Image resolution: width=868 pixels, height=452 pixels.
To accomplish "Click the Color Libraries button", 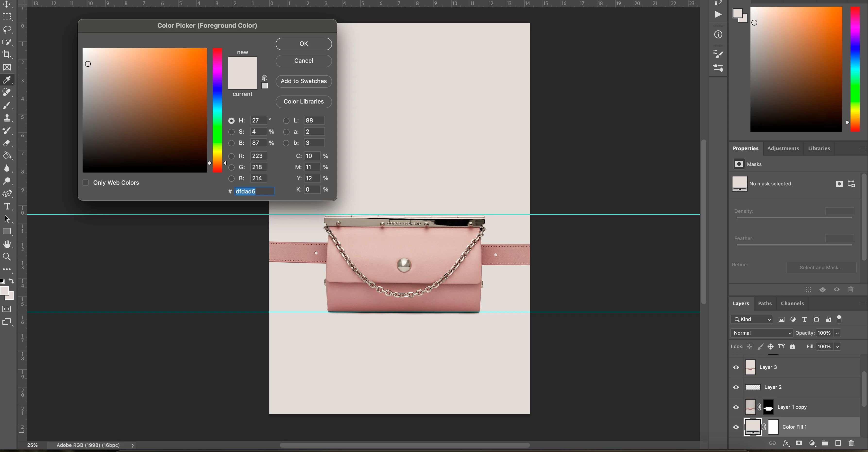I will pos(303,101).
